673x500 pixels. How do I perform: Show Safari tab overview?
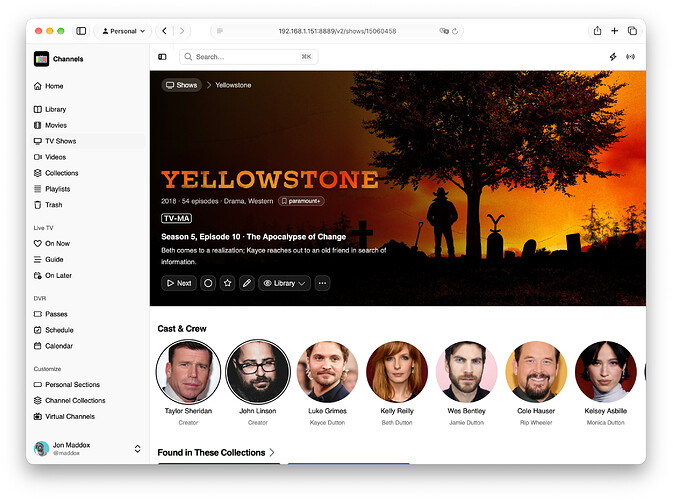tap(632, 31)
